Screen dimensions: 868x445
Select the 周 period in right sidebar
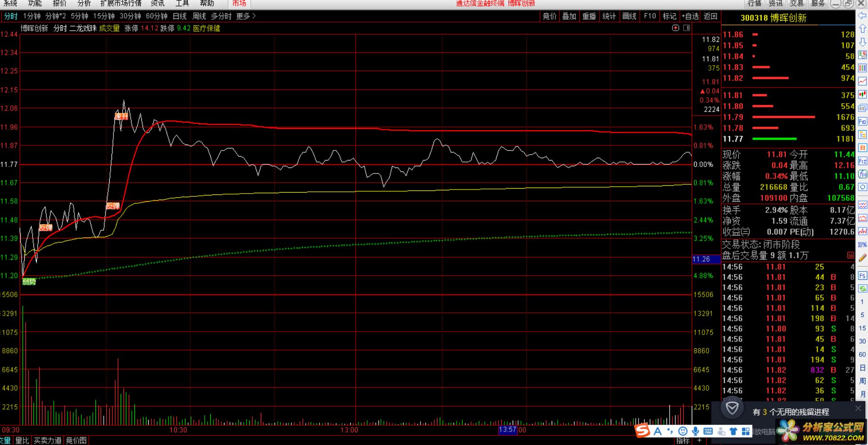(x=862, y=381)
